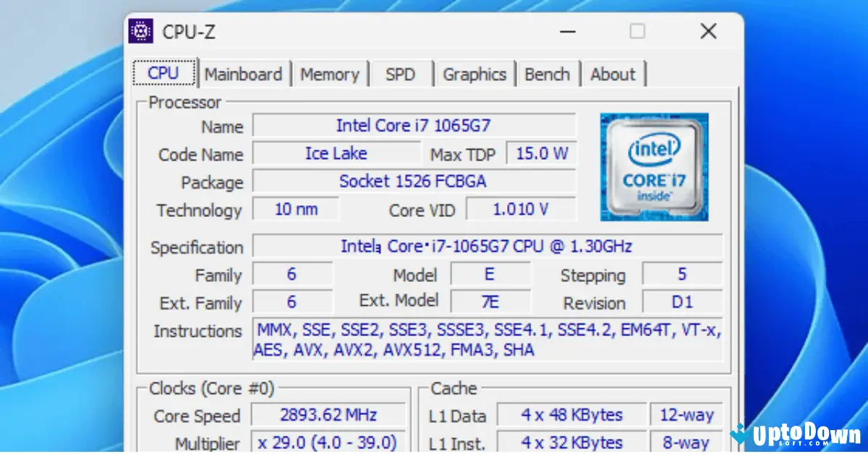Viewport: 868px width, 454px height.
Task: Click the Revision field showing D1
Action: coord(681,301)
